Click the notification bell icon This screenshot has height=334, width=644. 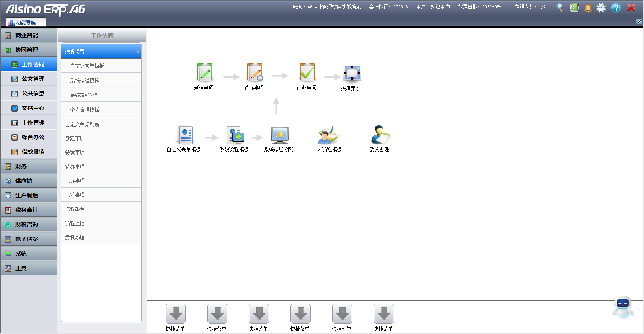(x=588, y=8)
